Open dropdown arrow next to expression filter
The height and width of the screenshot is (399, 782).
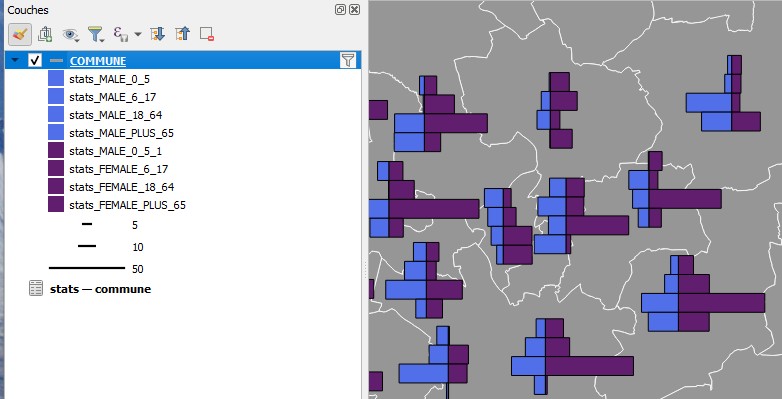click(138, 34)
